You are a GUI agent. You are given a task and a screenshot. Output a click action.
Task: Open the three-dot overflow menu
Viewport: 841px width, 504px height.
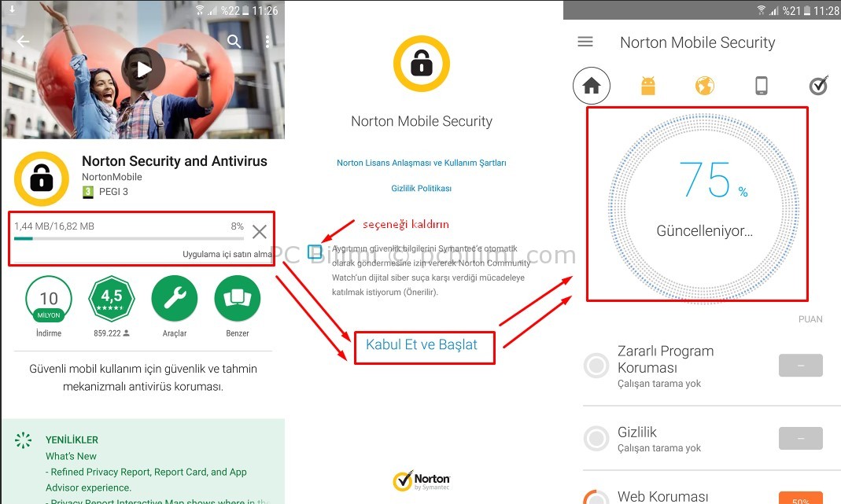(x=267, y=42)
